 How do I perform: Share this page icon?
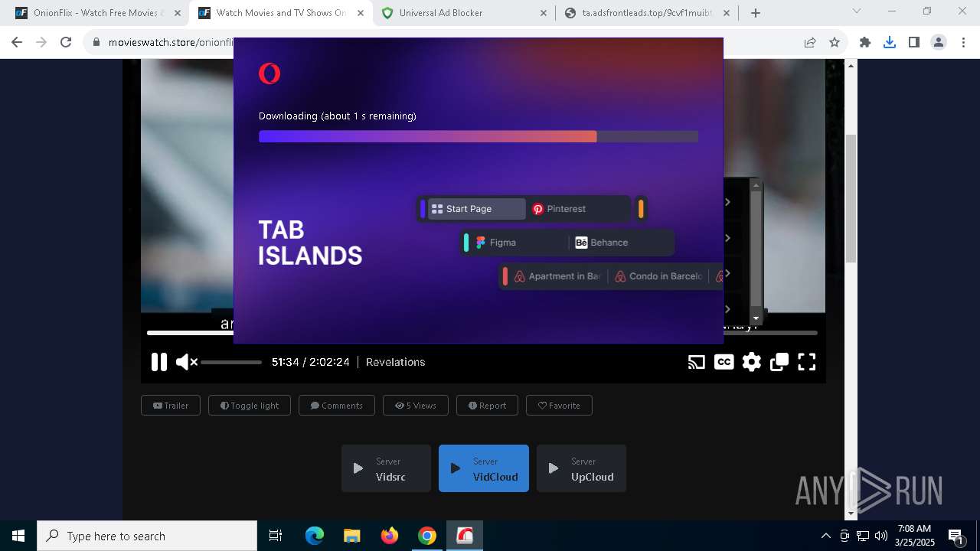pos(810,42)
